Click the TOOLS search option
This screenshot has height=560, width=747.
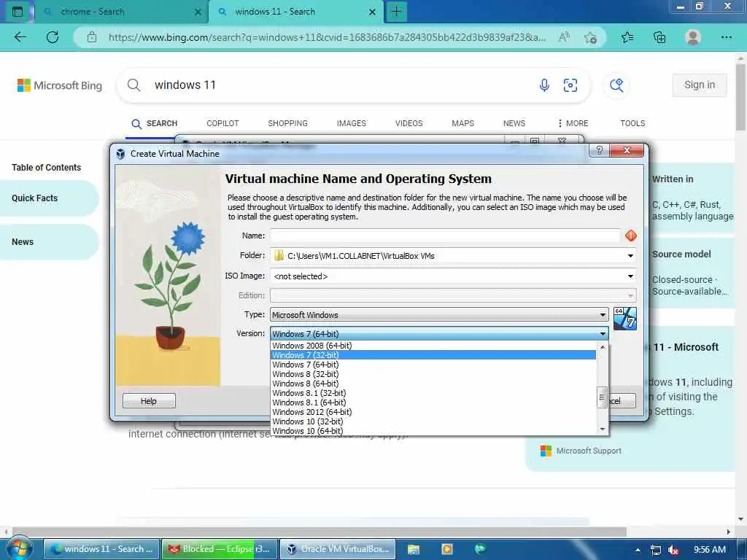point(632,123)
